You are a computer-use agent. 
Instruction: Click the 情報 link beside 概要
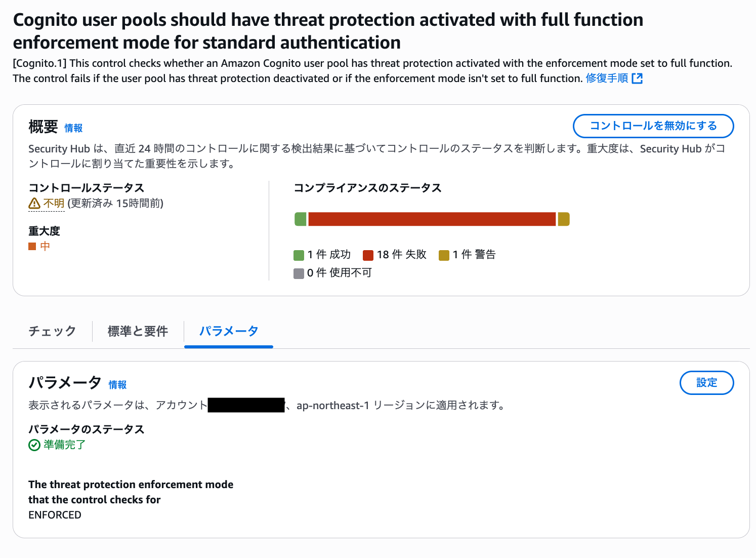[x=73, y=128]
